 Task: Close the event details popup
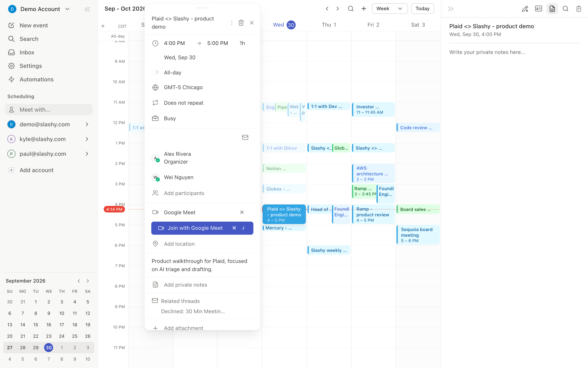[252, 23]
